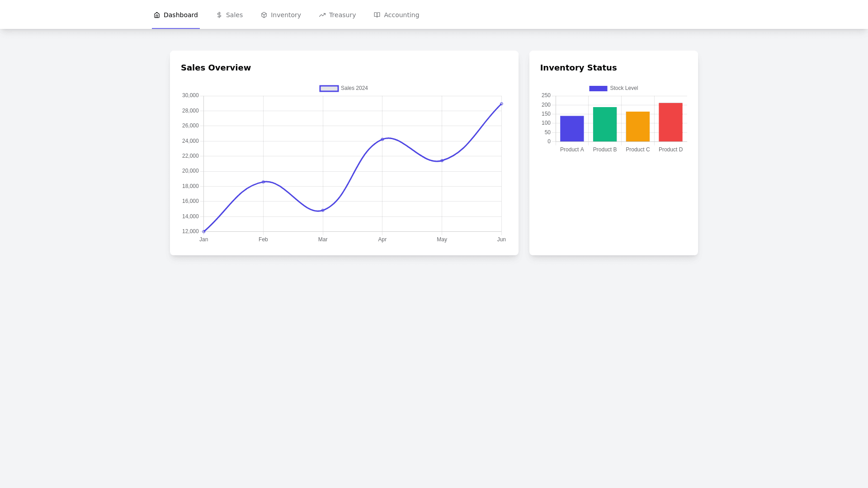
Task: Click the Jun data point on sales line
Action: pos(501,104)
